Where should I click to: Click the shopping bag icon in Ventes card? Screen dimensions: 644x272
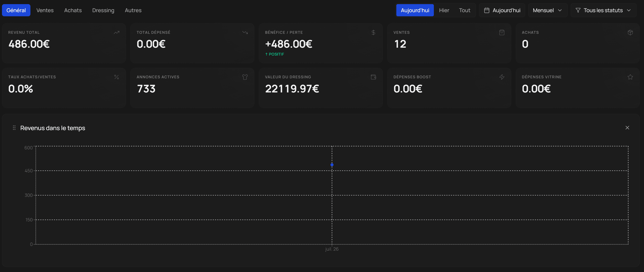pos(502,32)
